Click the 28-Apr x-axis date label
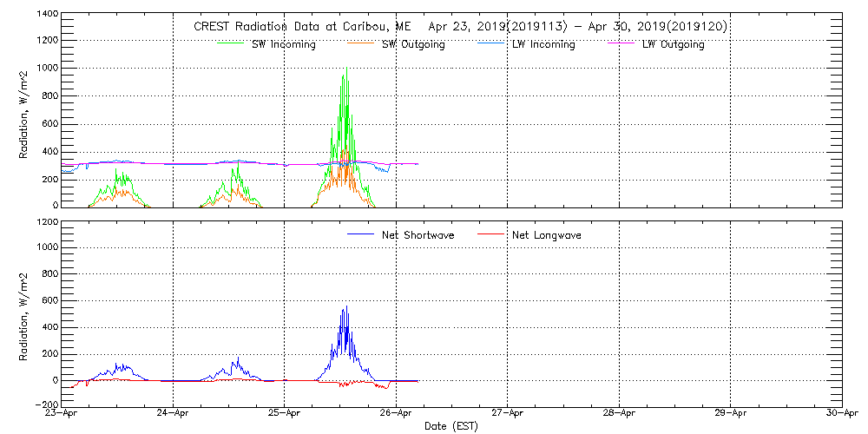Screen dimensions: 868x434 pos(619,414)
